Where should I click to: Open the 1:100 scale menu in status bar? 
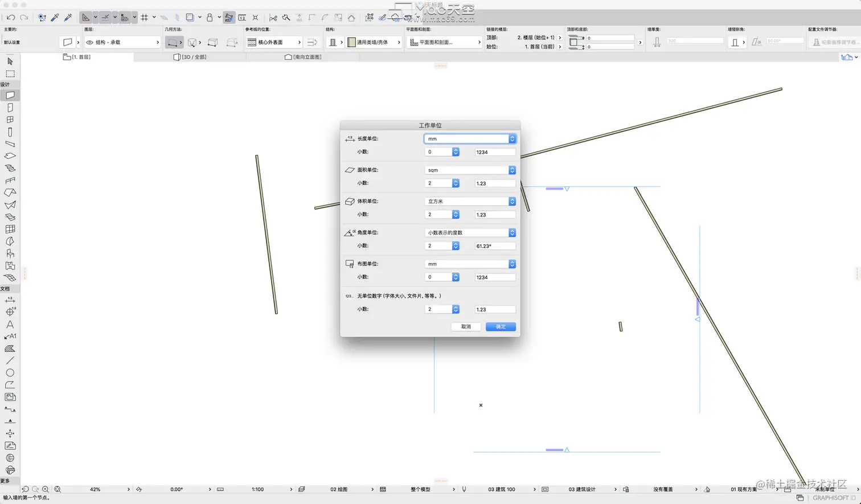(259, 489)
